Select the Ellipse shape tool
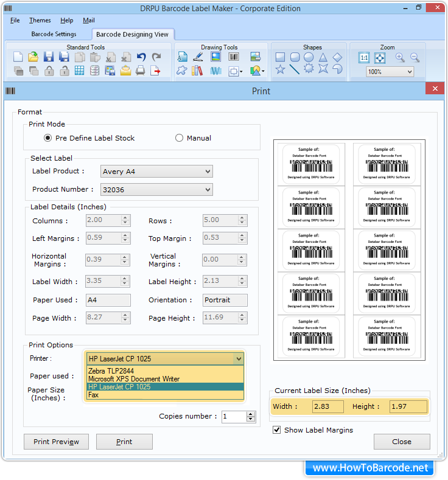 tap(309, 57)
